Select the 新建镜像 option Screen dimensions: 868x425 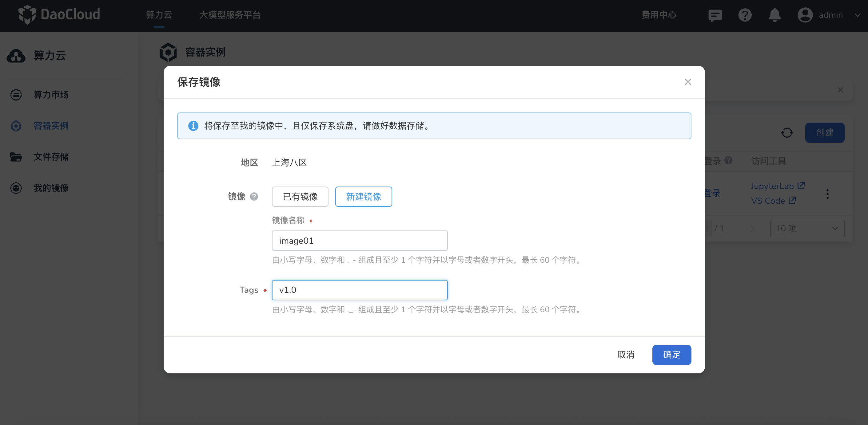click(363, 197)
